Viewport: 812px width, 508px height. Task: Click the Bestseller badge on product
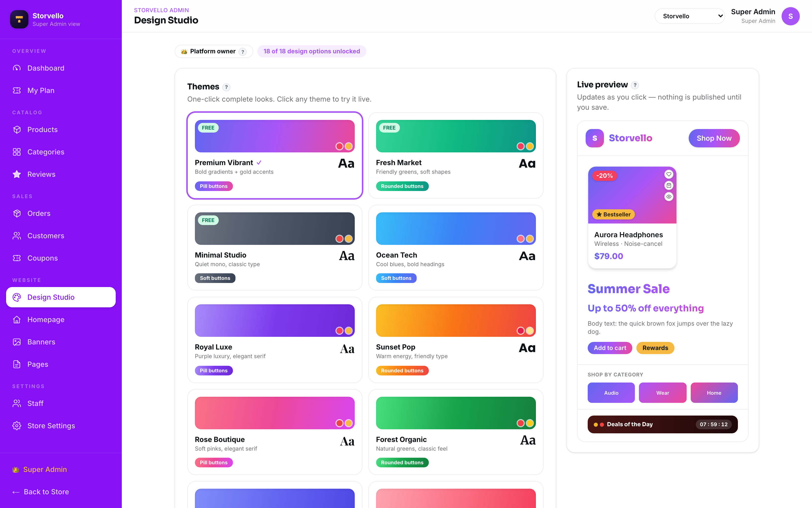[x=613, y=214]
